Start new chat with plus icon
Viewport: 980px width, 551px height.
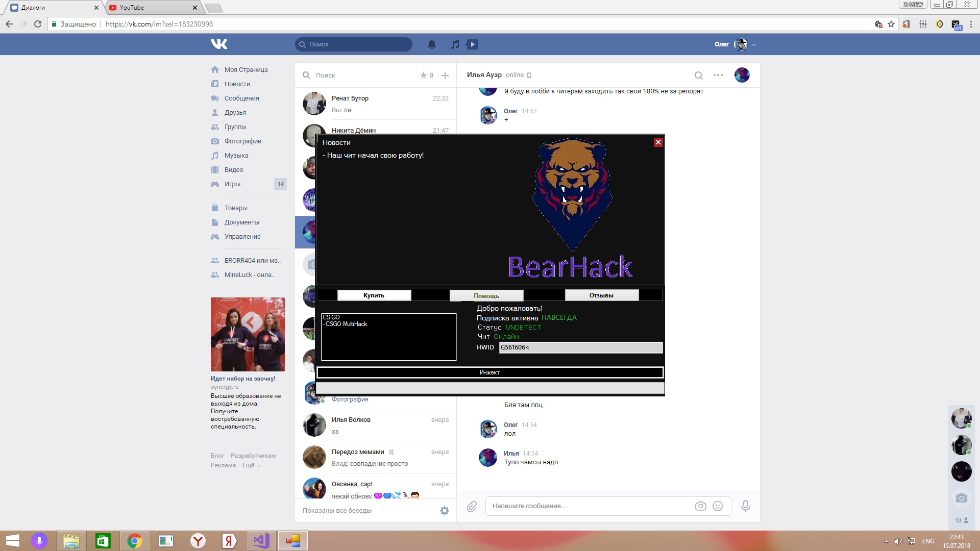445,76
